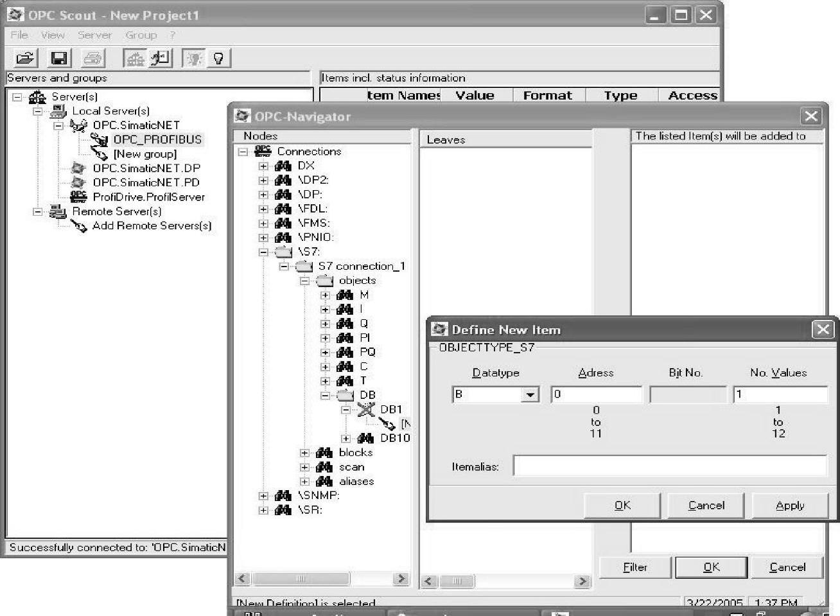Screen dimensions: 840x616
Task: Expand the \PNIO: node
Action: pos(263,238)
